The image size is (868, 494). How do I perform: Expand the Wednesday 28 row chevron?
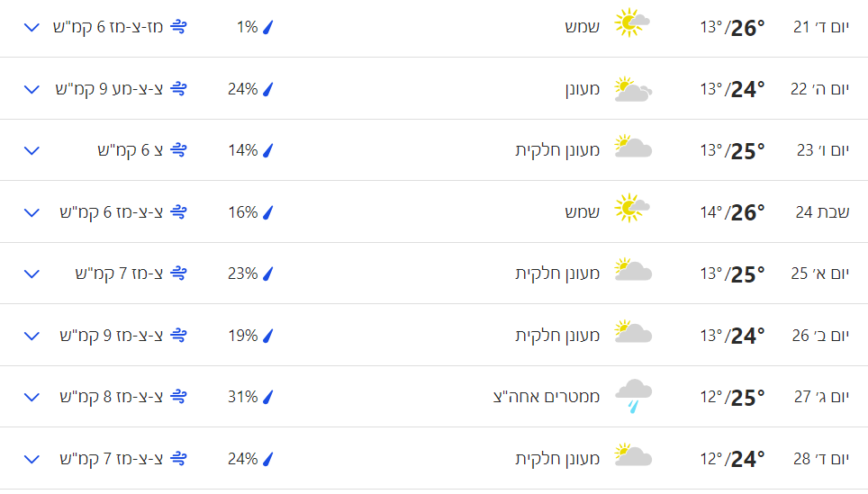[x=32, y=459]
